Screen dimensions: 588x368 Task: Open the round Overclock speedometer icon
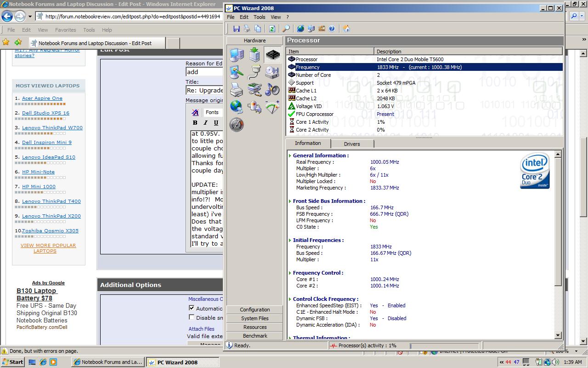237,124
